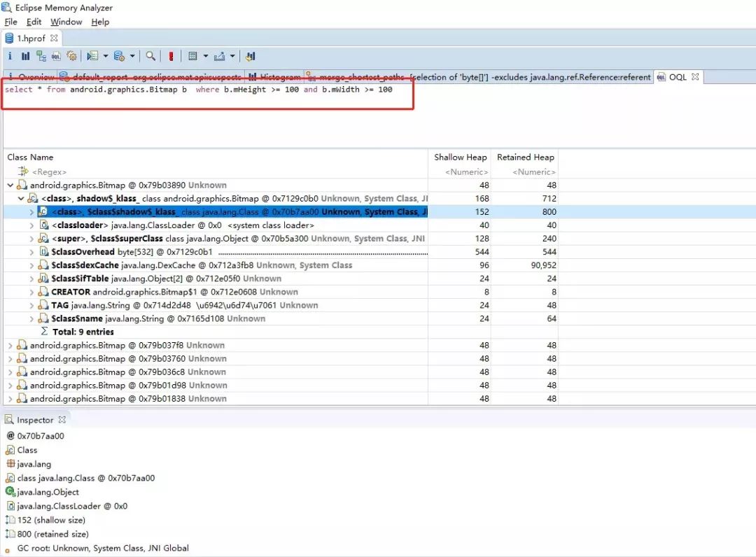This screenshot has width=756, height=557.
Task: Click the class icon in the Inspector
Action: pos(10,449)
